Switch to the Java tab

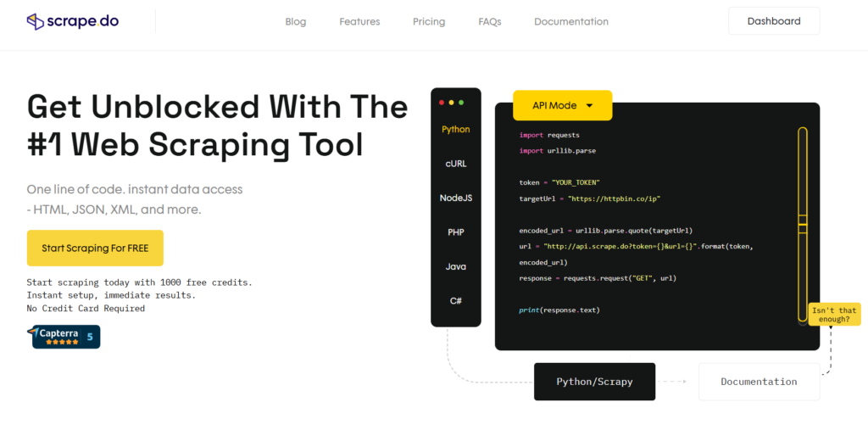(456, 266)
